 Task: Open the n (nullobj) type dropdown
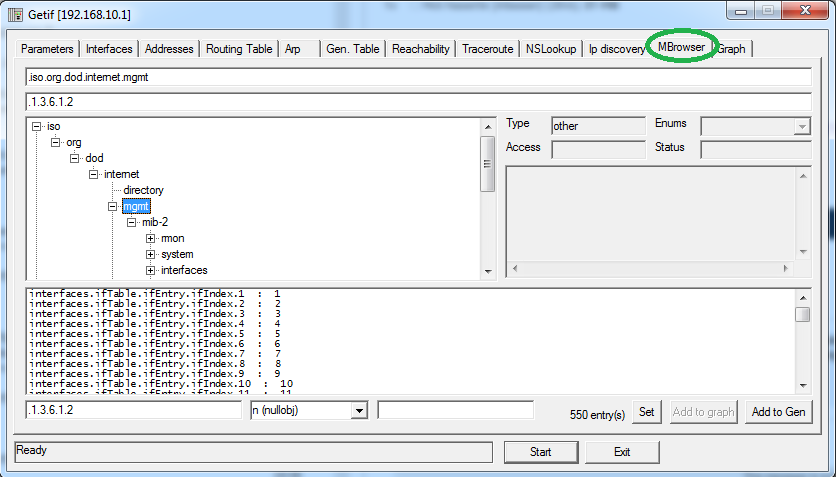click(359, 411)
